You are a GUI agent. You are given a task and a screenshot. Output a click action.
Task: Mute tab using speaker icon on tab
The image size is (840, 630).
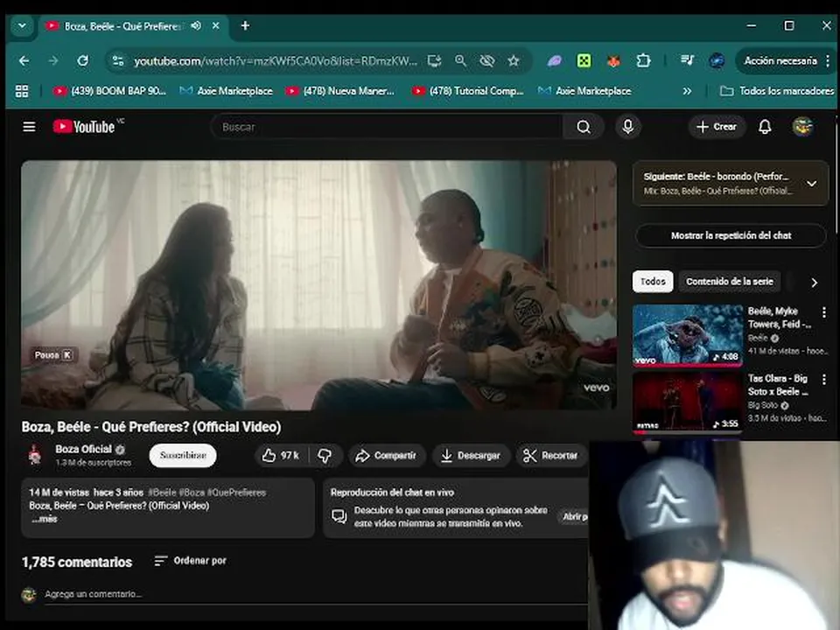click(196, 25)
